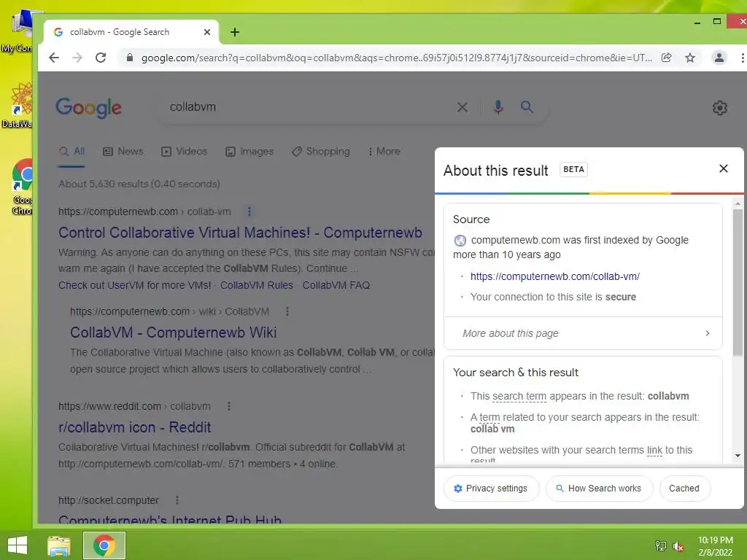This screenshot has height=560, width=747.
Task: Submit search with the magnifier icon
Action: [x=527, y=106]
